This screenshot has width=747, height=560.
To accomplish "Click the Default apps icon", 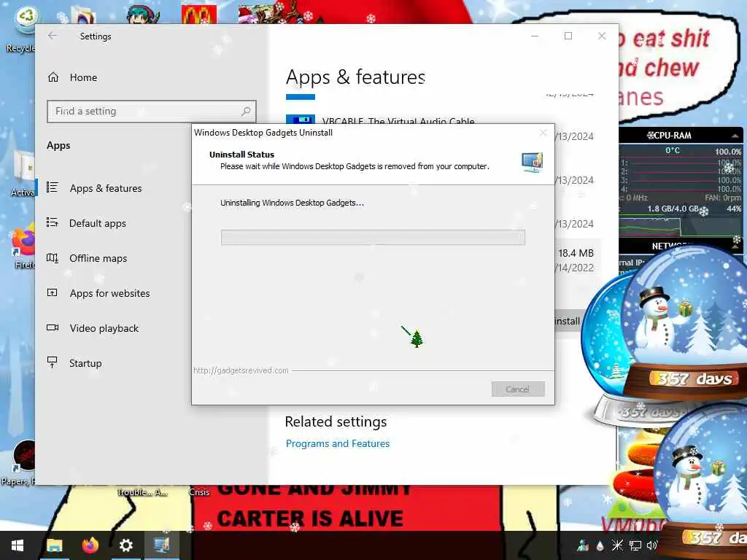I will click(x=53, y=222).
